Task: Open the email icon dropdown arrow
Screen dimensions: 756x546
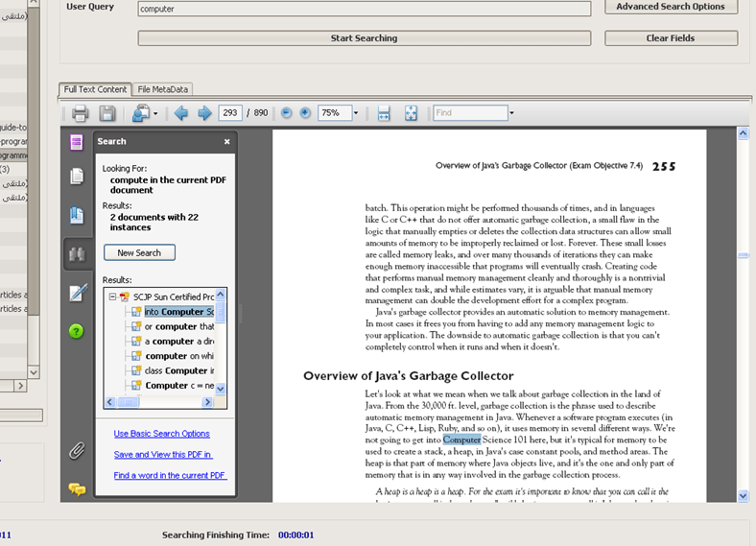Action: (155, 114)
